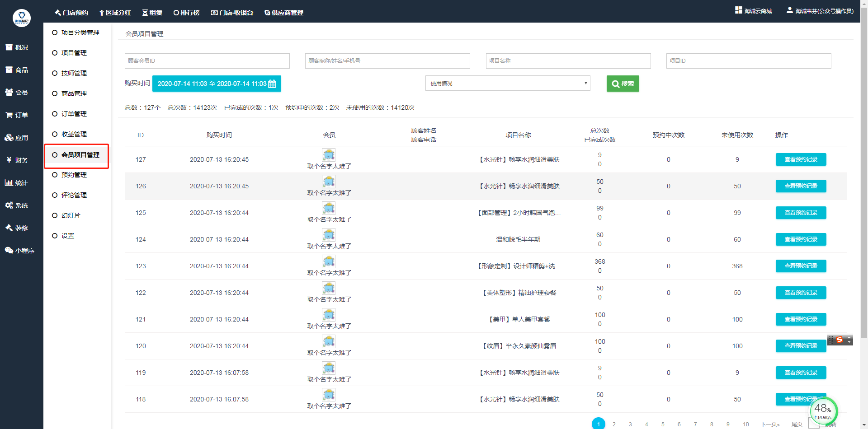Open the 供应商管理 top menu
This screenshot has height=429, width=868.
point(284,13)
